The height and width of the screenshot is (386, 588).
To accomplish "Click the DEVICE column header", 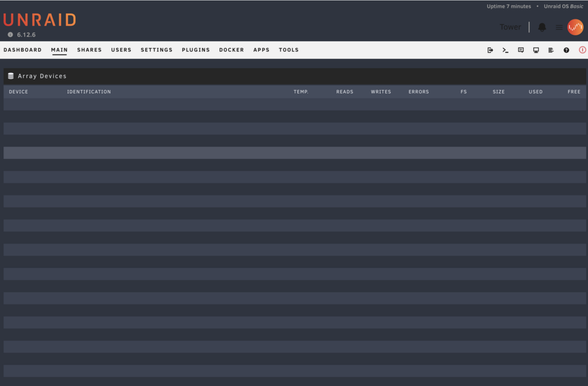I will coord(18,92).
